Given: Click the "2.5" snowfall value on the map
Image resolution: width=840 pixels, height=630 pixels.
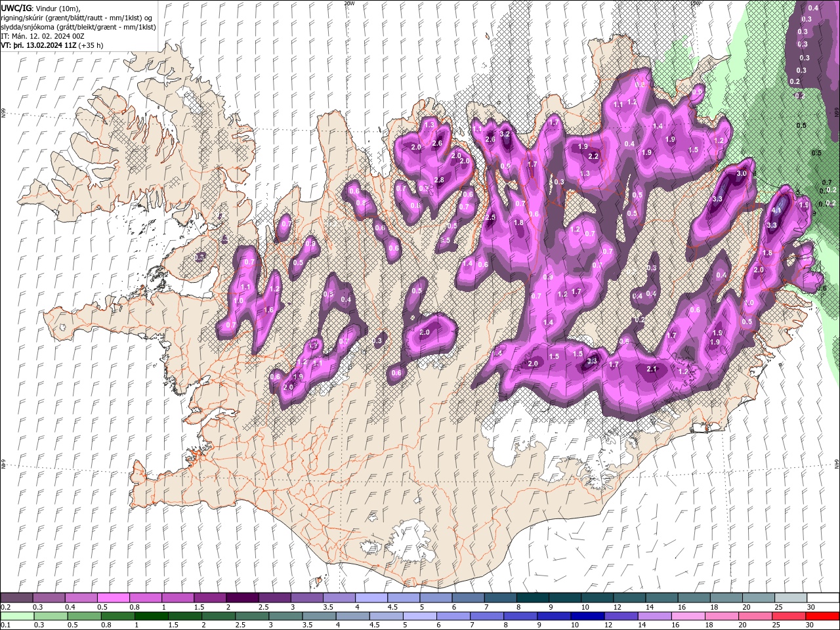Looking at the screenshot, I should coord(490,217).
